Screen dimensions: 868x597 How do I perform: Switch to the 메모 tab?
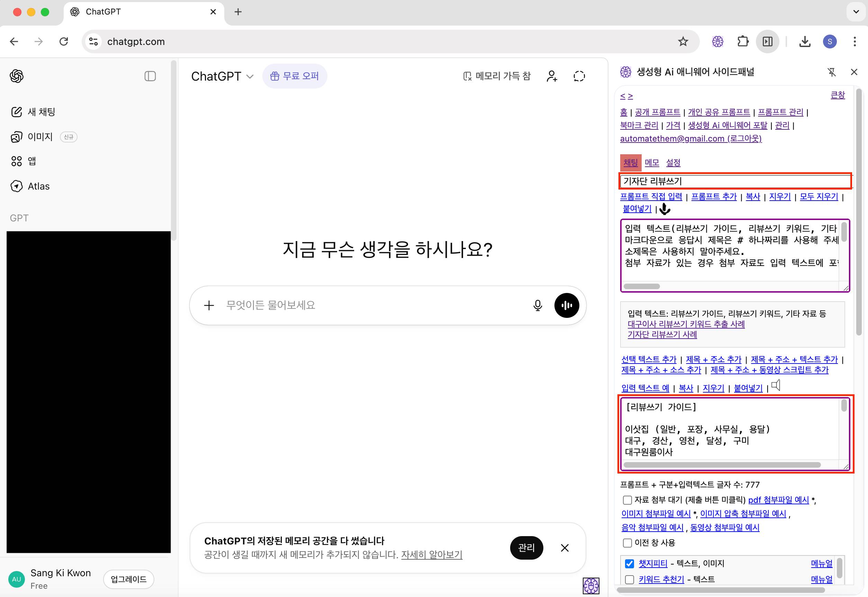tap(652, 163)
